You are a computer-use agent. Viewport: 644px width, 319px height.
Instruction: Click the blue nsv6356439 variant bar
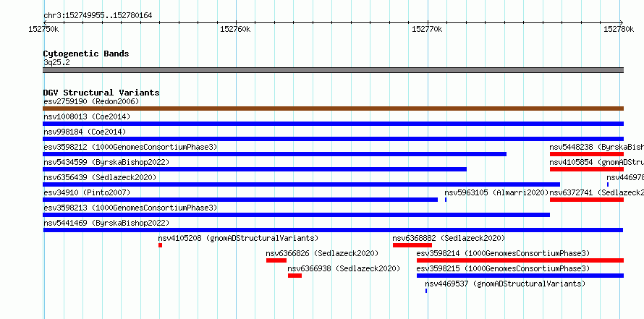click(x=302, y=184)
